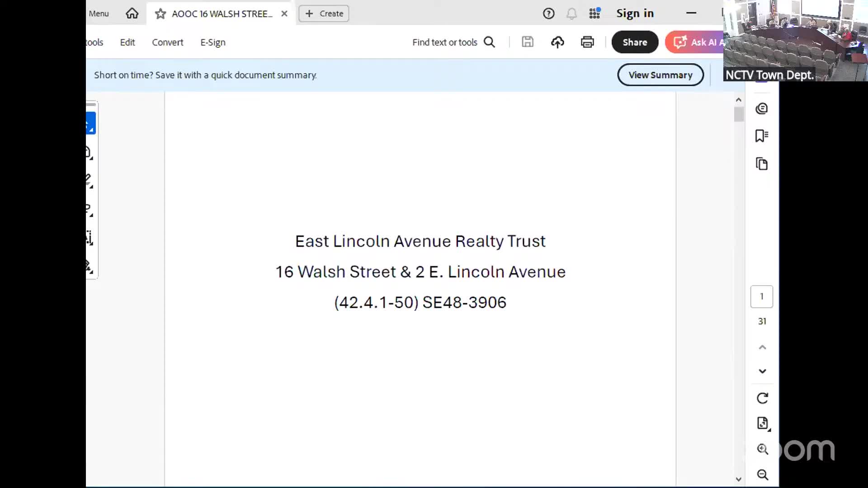Open the page thumbnails panel icon
This screenshot has width=868, height=488.
pos(762,164)
